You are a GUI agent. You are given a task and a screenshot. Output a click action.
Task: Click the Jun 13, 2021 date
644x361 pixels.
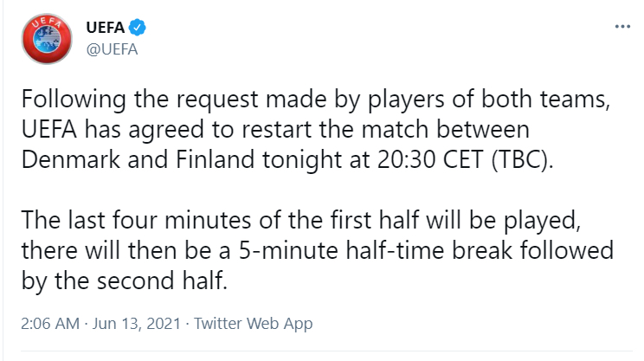click(137, 324)
